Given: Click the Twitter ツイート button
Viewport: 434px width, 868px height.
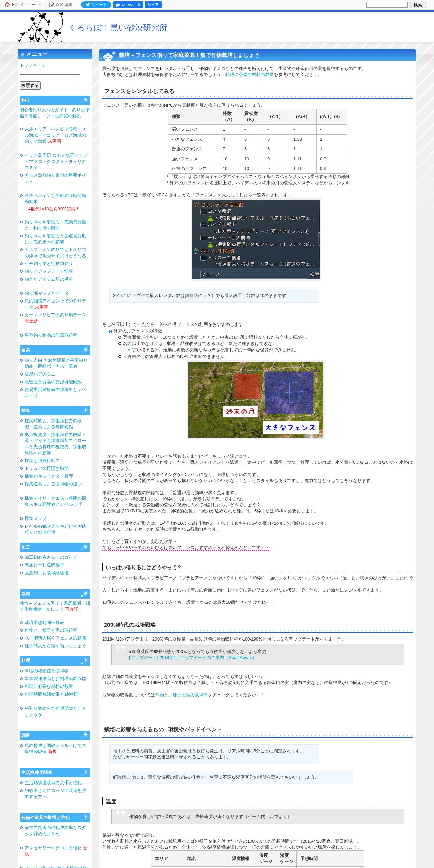Looking at the screenshot, I should pos(96,5).
